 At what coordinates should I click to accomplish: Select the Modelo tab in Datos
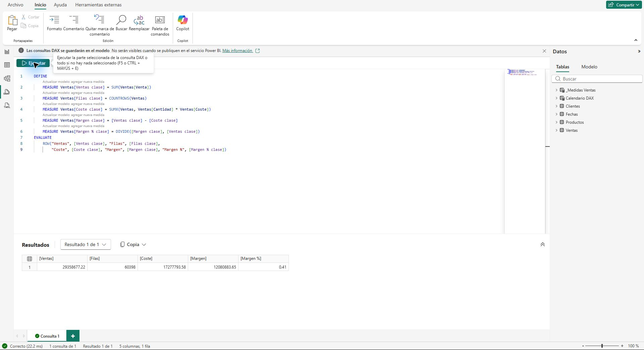[x=589, y=67]
